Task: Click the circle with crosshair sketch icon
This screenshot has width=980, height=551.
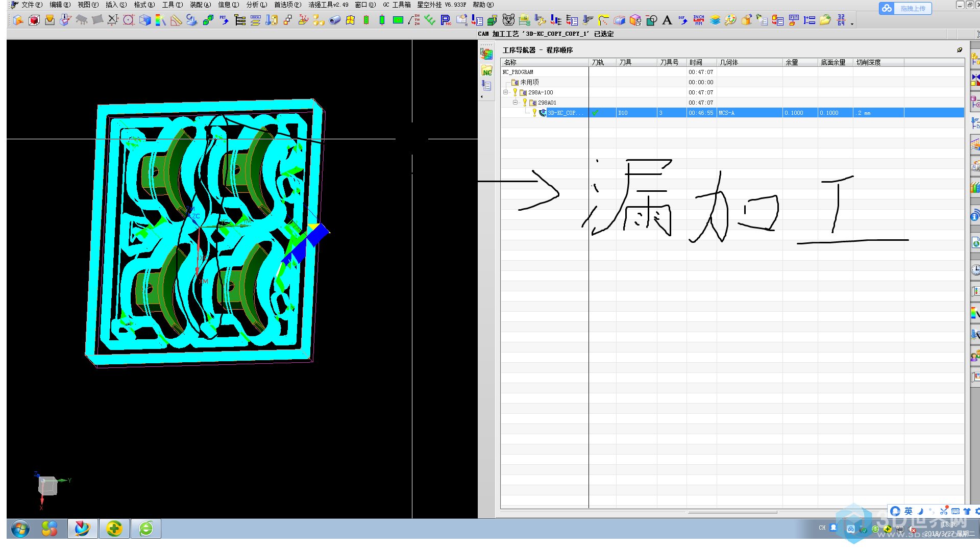Action: [129, 20]
